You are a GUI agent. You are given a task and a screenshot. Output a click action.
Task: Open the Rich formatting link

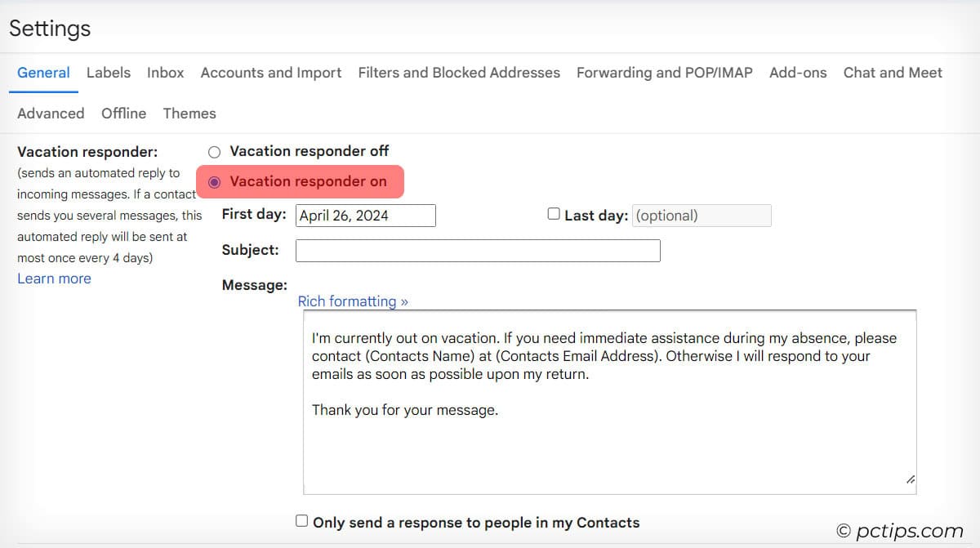coord(353,301)
